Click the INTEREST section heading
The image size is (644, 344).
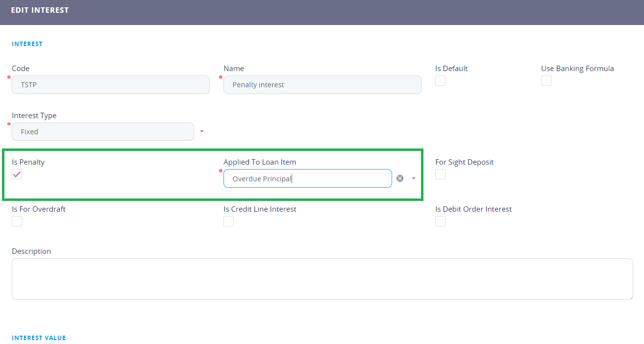pos(27,44)
